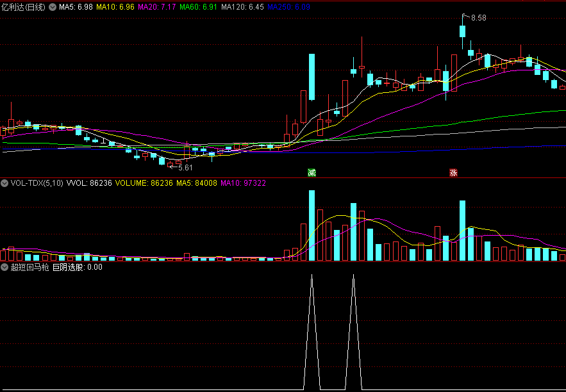Click the VOLUME: 86236 value
566x392 pixels.
[x=144, y=183]
